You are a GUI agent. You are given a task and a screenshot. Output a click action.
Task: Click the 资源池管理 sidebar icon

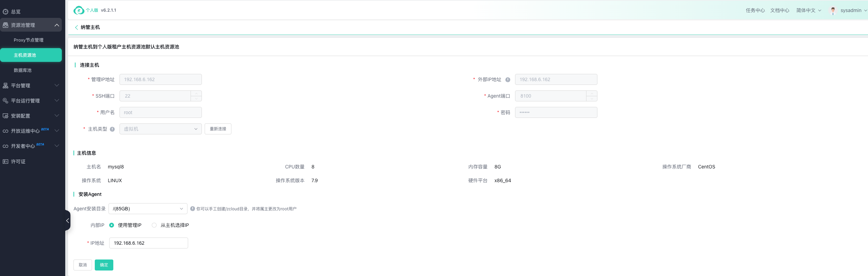(x=5, y=25)
